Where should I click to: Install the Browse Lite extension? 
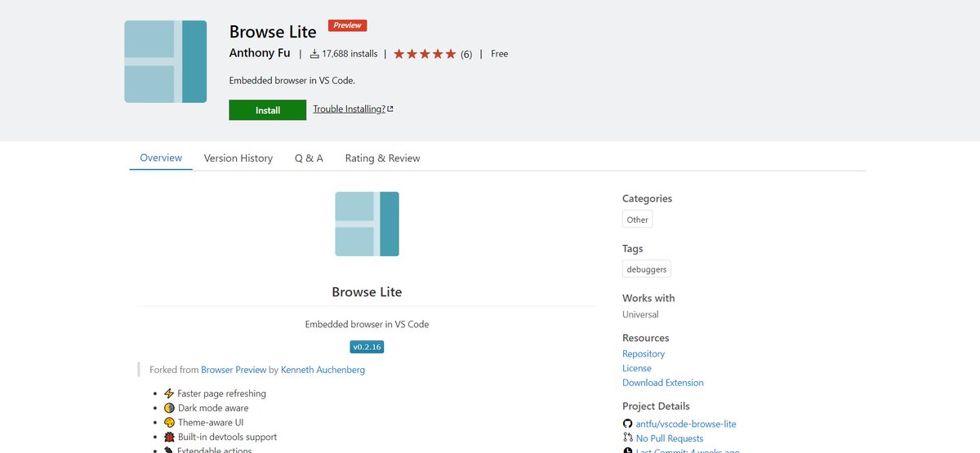click(x=268, y=110)
